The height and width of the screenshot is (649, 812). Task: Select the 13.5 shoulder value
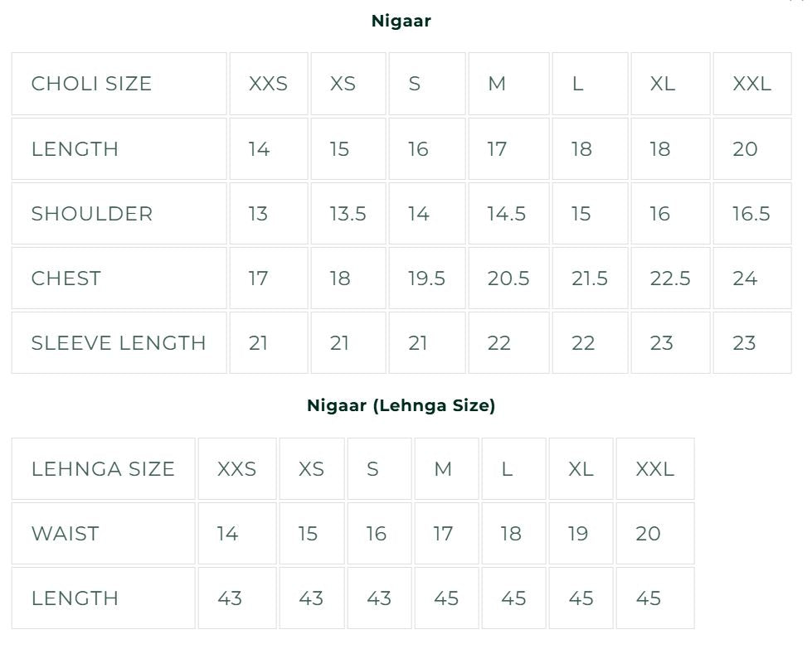click(x=348, y=214)
